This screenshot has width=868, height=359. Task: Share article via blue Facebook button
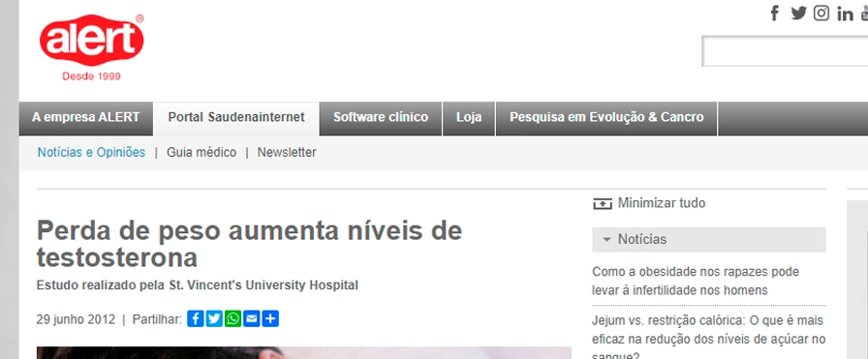coord(196,318)
